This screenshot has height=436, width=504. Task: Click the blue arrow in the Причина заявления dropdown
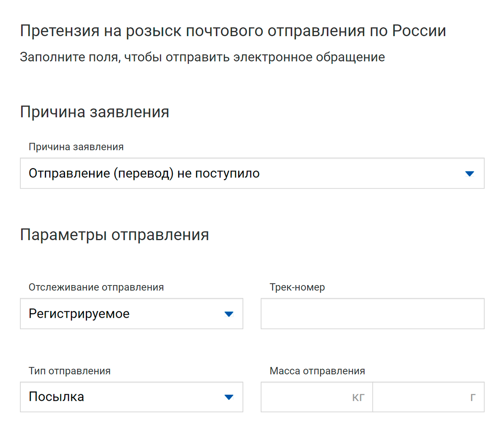[x=470, y=174]
